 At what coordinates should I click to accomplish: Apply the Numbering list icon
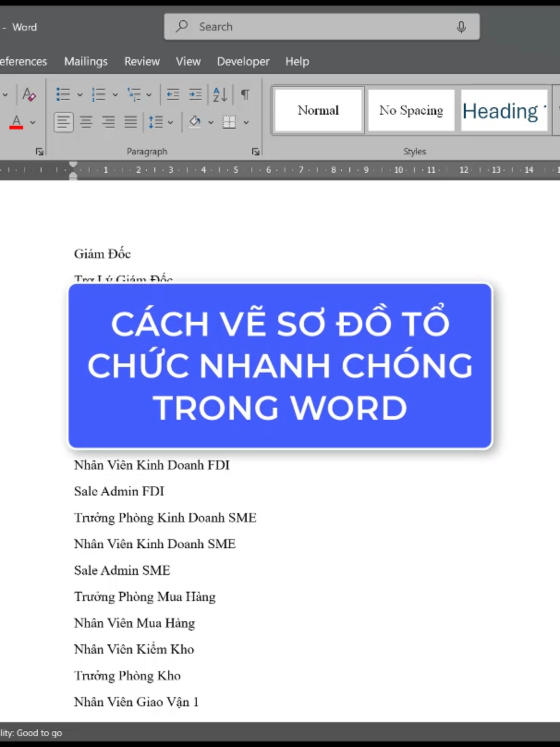[x=98, y=95]
